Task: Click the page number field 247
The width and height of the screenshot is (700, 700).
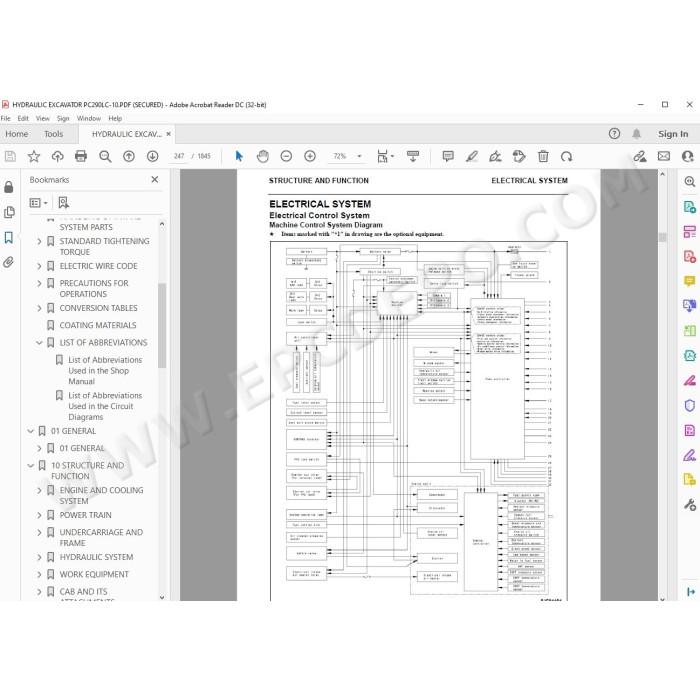Action: point(179,156)
